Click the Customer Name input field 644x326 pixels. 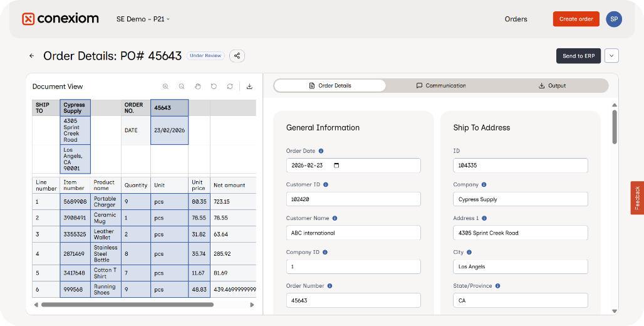click(353, 233)
